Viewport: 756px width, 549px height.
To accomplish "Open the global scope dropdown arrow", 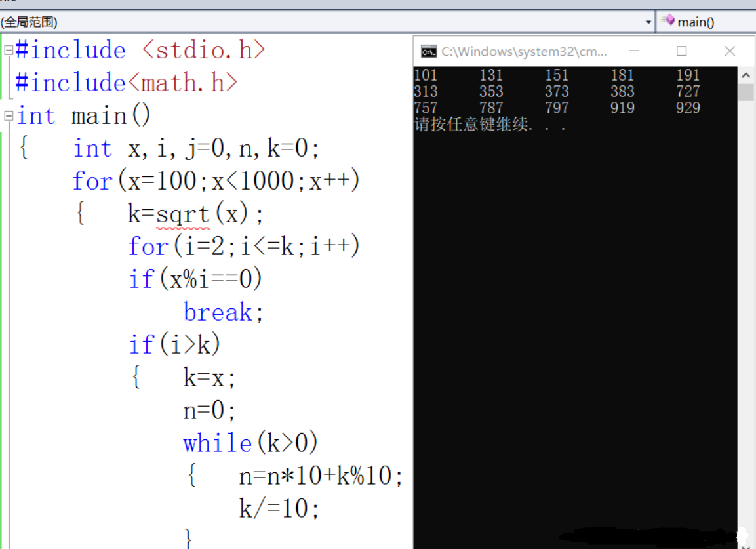I will tap(648, 22).
